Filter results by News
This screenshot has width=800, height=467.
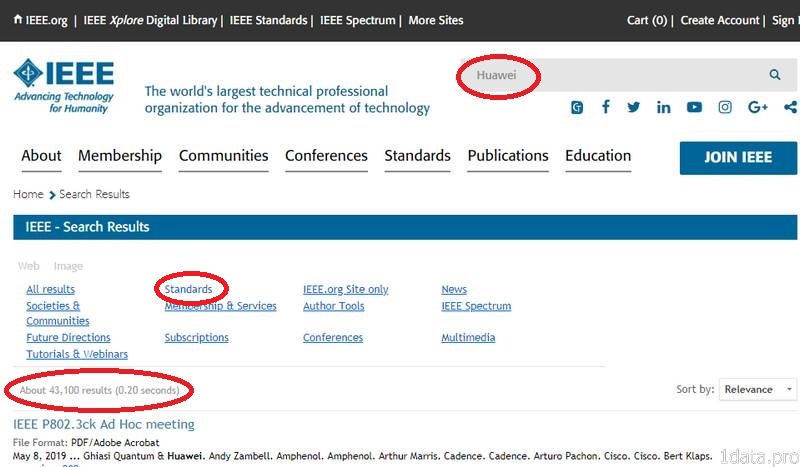point(454,289)
